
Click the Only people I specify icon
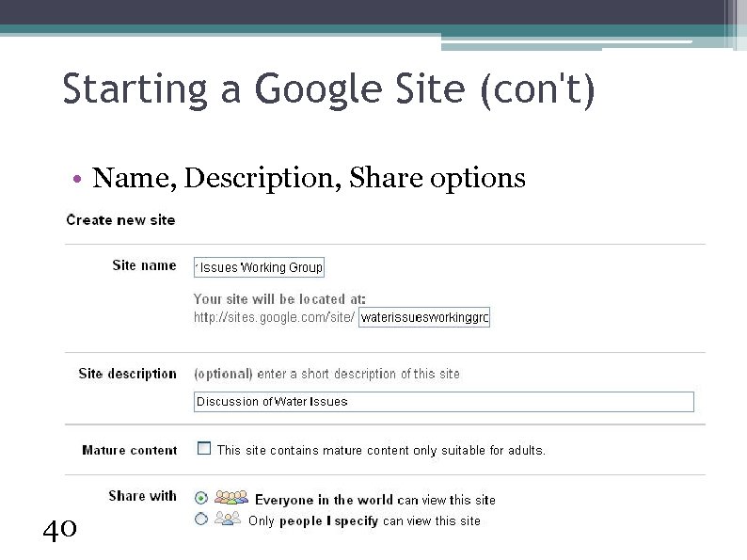pos(227,519)
